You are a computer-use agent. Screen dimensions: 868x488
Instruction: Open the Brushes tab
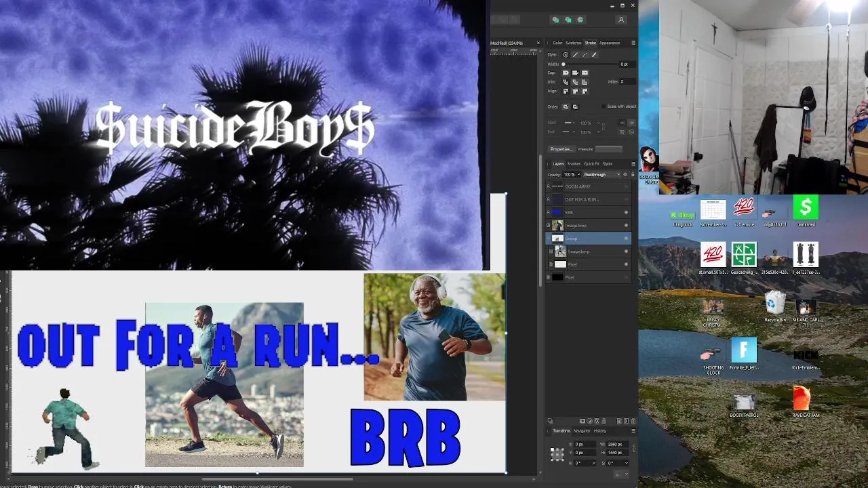(x=574, y=164)
